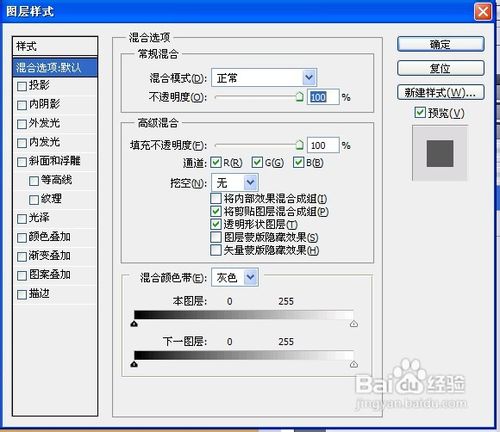
Task: Click 下一图层 black point slider triangle
Action: (x=134, y=364)
